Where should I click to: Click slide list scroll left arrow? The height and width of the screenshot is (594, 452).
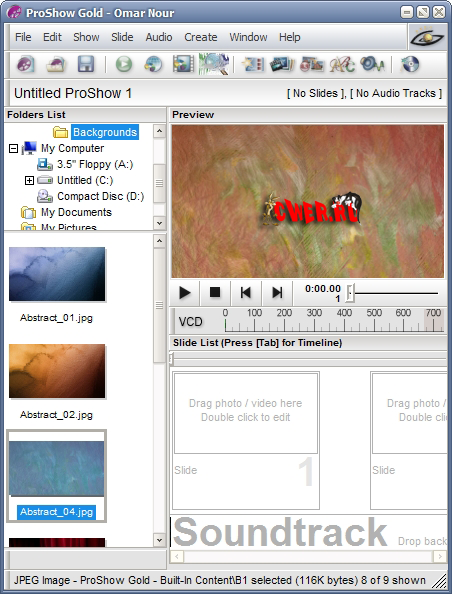click(177, 556)
